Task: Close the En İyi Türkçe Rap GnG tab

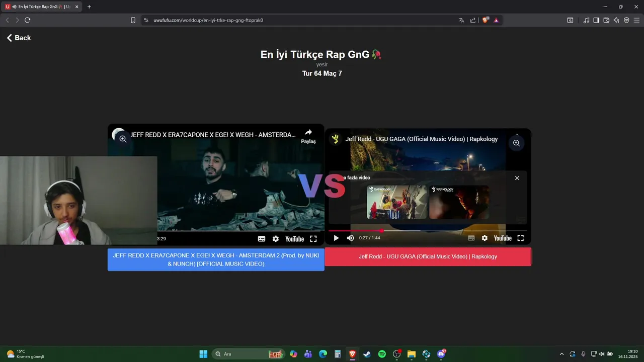Action: (x=76, y=7)
